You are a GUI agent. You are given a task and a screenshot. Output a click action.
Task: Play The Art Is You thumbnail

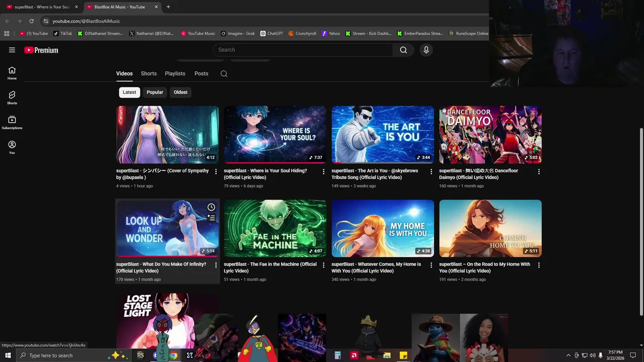[383, 135]
